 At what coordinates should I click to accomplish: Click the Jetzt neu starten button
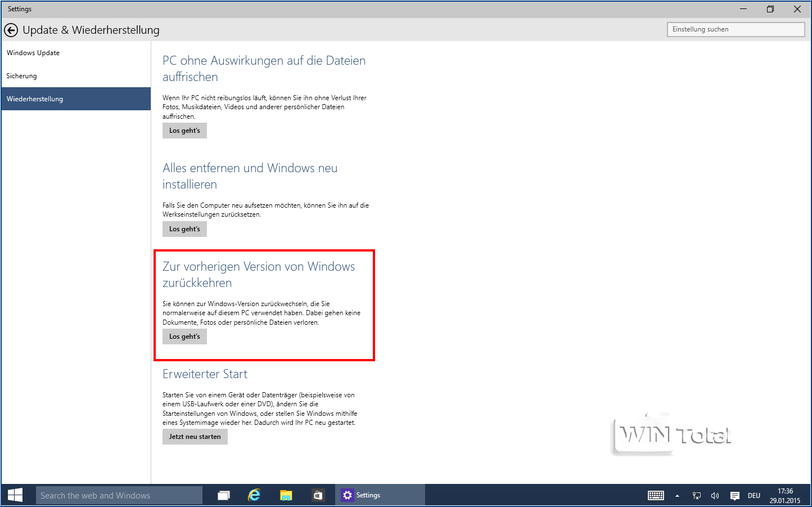point(195,437)
